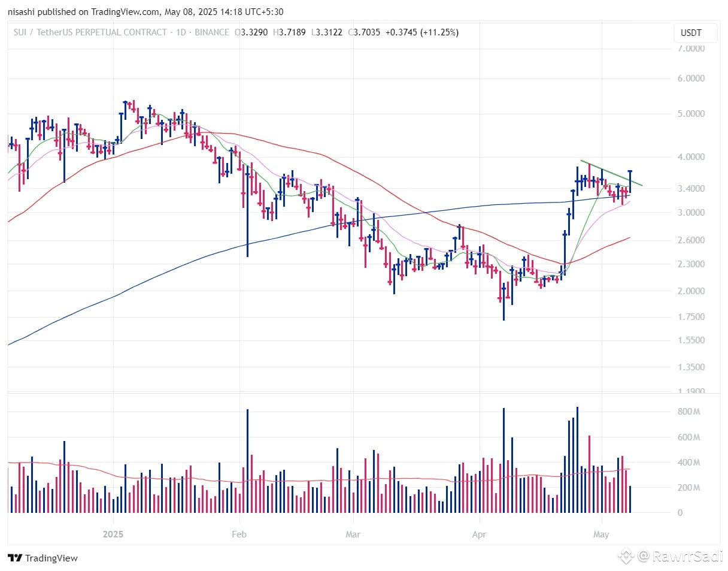Viewport: 728px width, 571px height.
Task: Click the 2025 time axis label
Action: [113, 534]
